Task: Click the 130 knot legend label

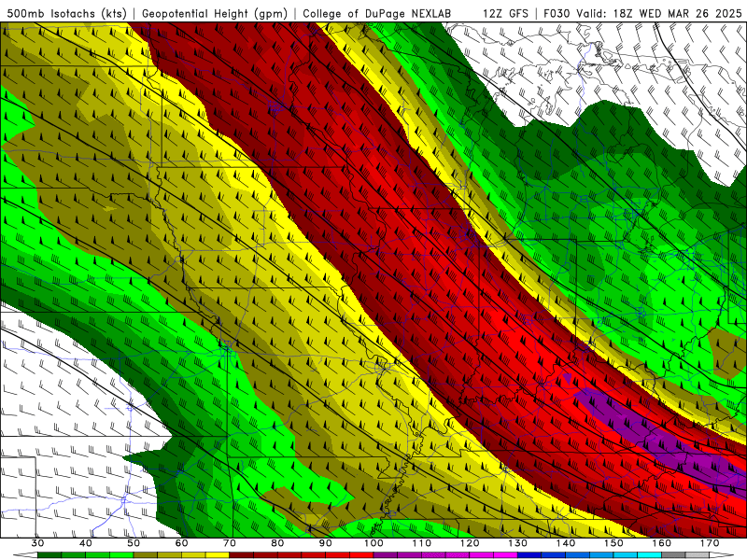Action: pyautogui.click(x=518, y=543)
